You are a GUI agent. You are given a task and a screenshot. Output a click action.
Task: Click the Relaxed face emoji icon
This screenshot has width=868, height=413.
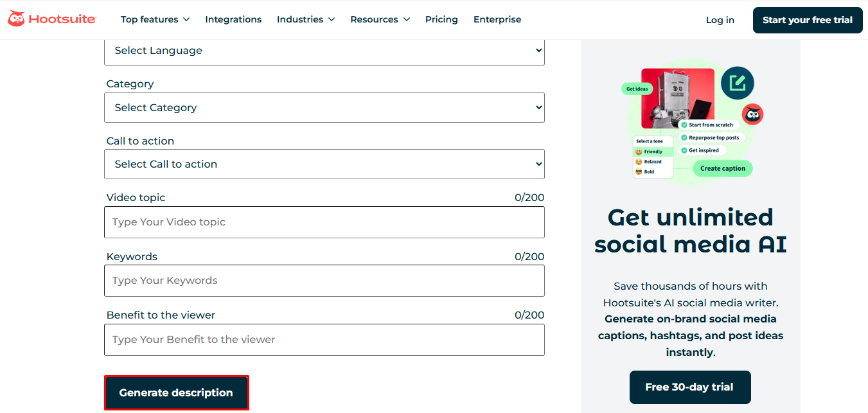(641, 161)
